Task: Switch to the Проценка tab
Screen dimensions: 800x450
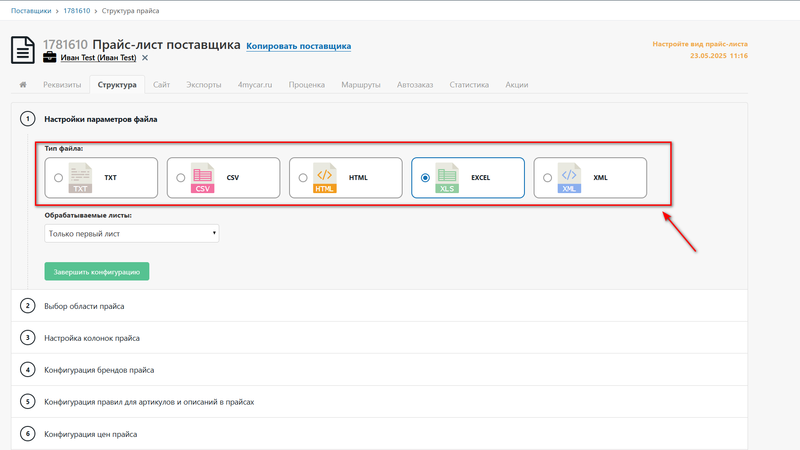Action: [307, 85]
